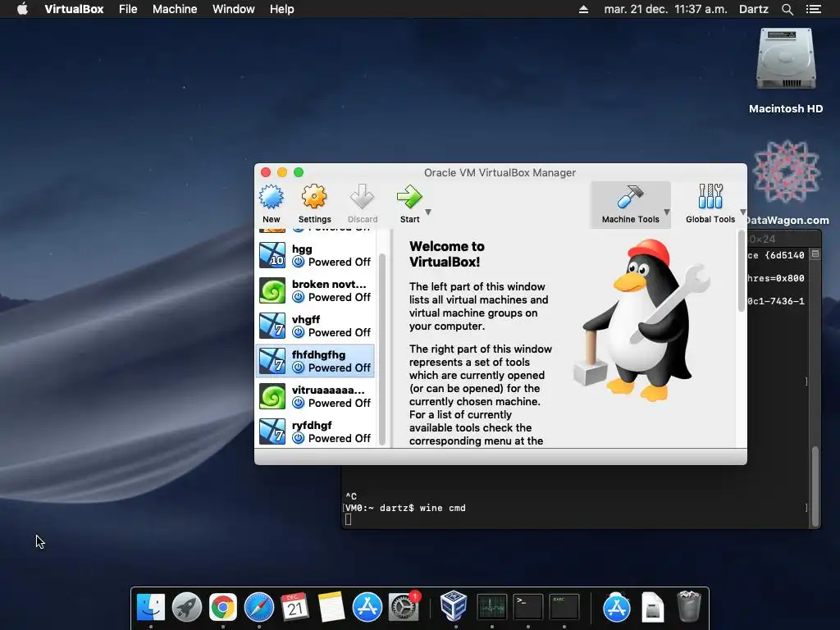Expand the Start button dropdown arrow

[428, 212]
